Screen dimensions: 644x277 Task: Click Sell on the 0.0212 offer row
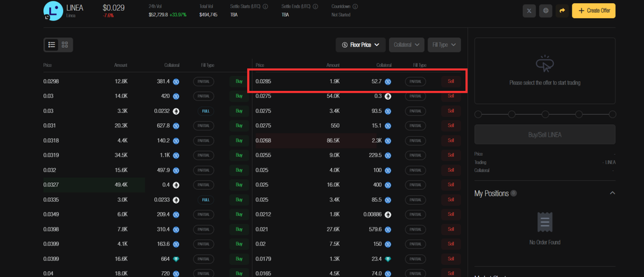coord(451,215)
